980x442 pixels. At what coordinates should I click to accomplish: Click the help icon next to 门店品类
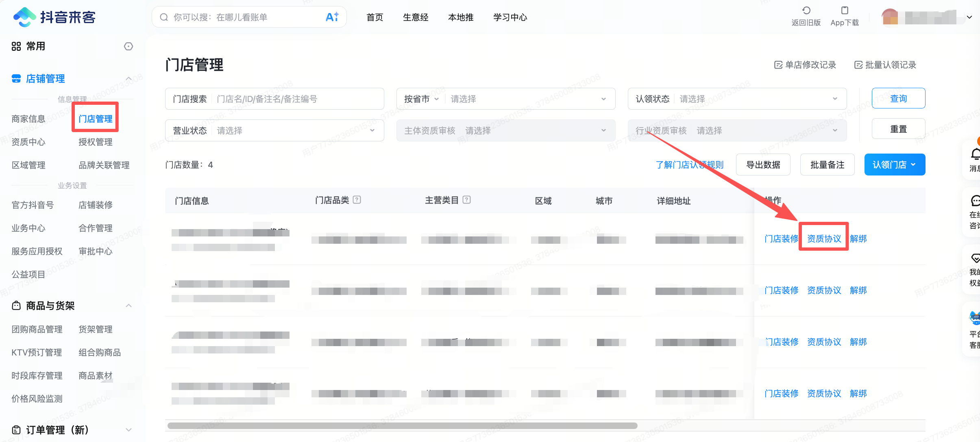356,199
